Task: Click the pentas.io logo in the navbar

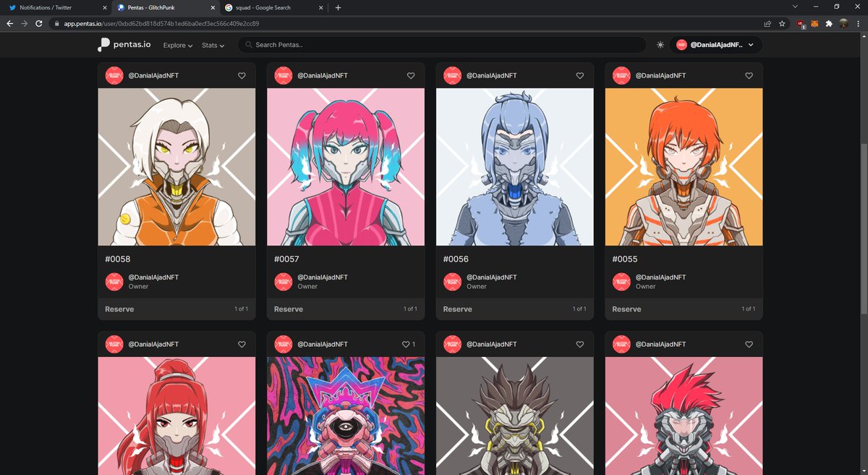Action: click(123, 44)
